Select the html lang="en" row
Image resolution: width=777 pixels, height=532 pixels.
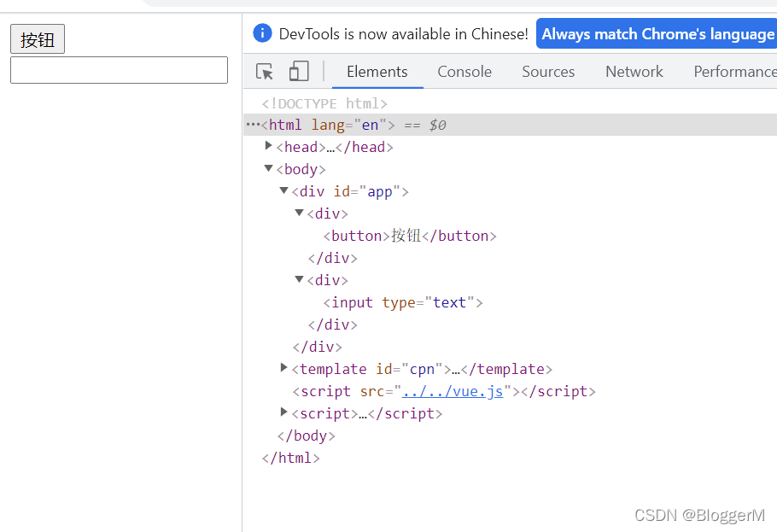[x=511, y=125]
